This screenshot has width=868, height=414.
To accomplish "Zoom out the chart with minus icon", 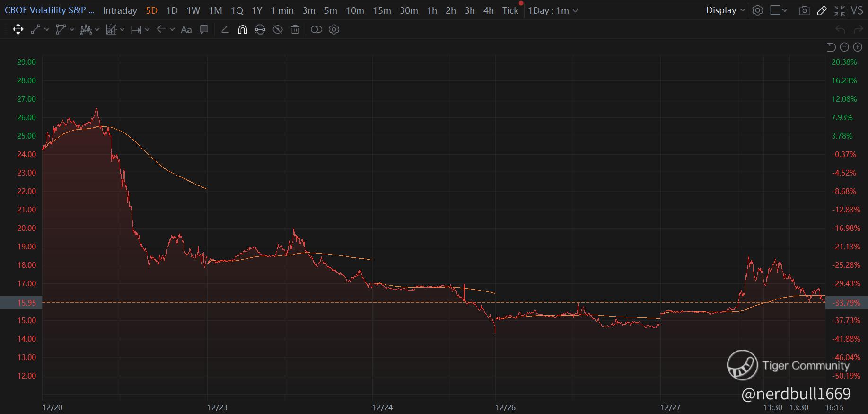I will [x=844, y=47].
